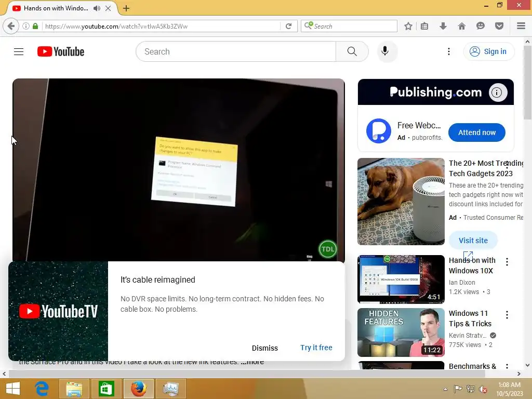Click the Attend now ad button
Viewport: 532px width, 399px height.
[x=477, y=132]
